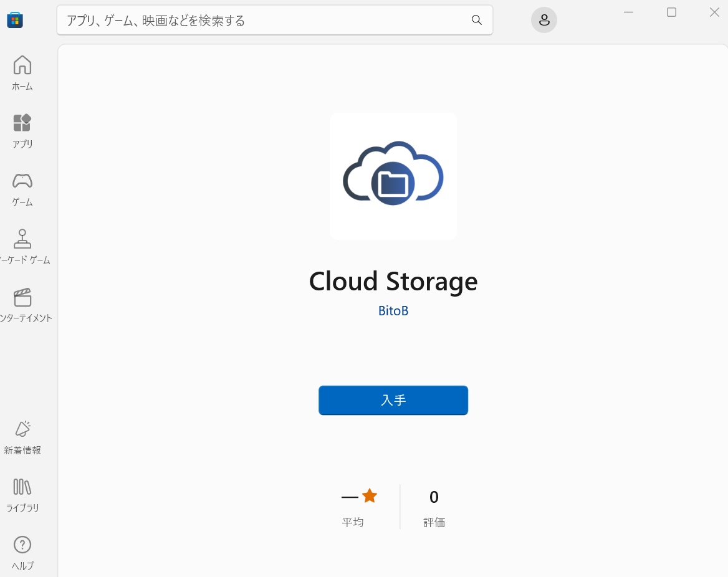Viewport: 728px width, 577px height.
Task: Click the 評価 (ratings) label
Action: (x=434, y=522)
